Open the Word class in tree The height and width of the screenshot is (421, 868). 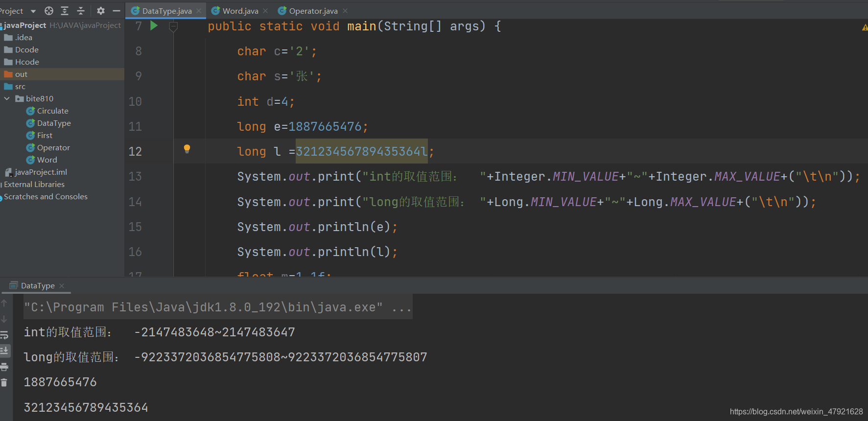[47, 160]
